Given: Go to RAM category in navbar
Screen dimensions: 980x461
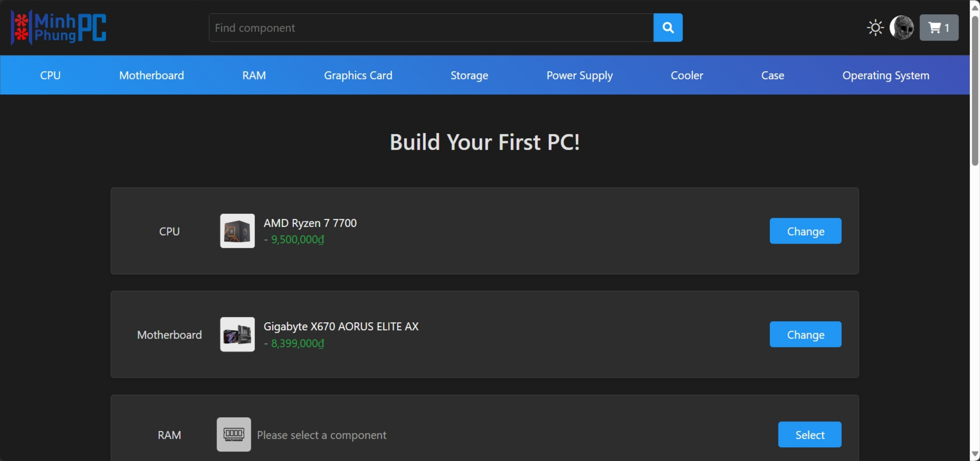Looking at the screenshot, I should [x=254, y=75].
